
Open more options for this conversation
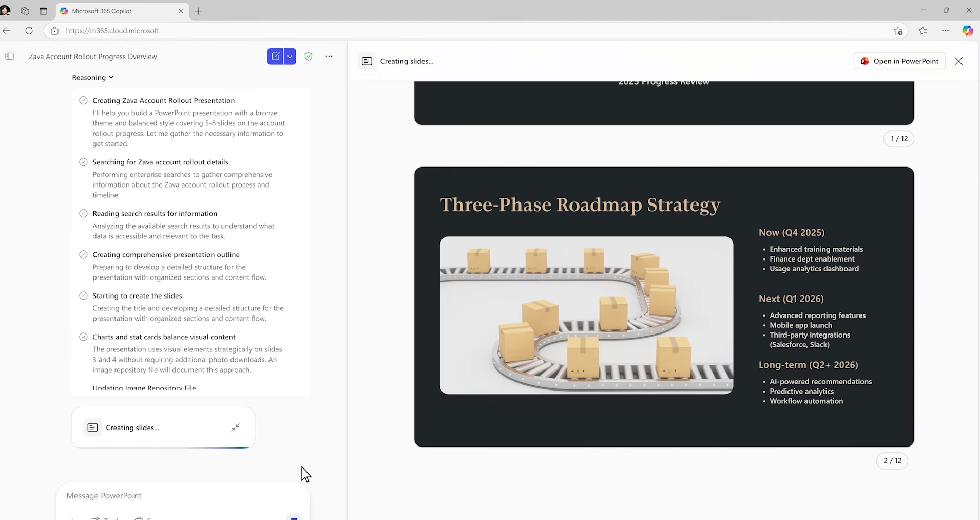(329, 57)
